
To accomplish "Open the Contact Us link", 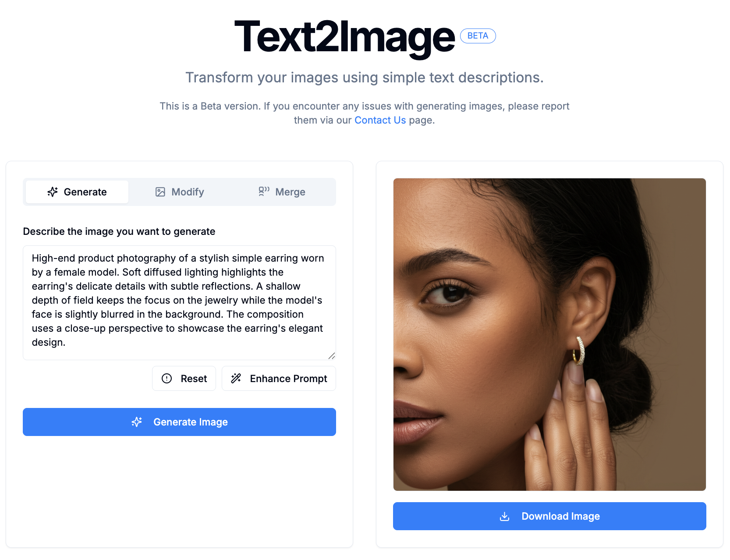I will pos(380,120).
